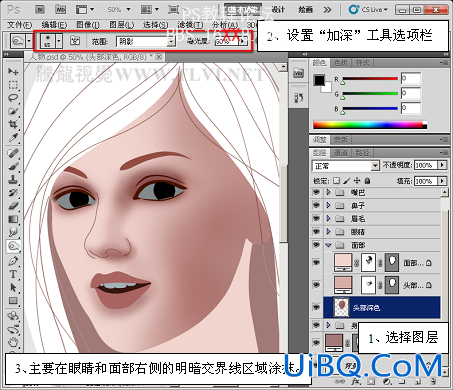Select the Type tool
The height and width of the screenshot is (390, 453).
13,274
